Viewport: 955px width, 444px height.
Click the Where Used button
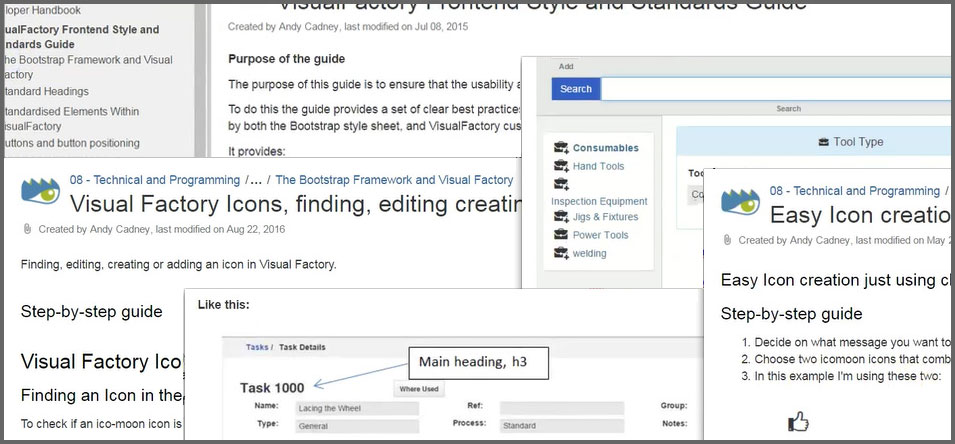(x=419, y=389)
